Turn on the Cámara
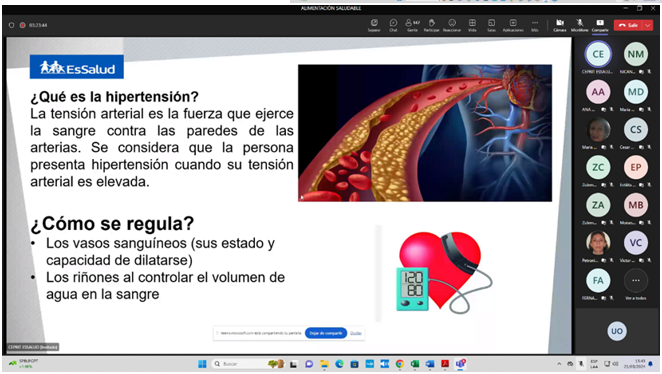 [x=560, y=25]
